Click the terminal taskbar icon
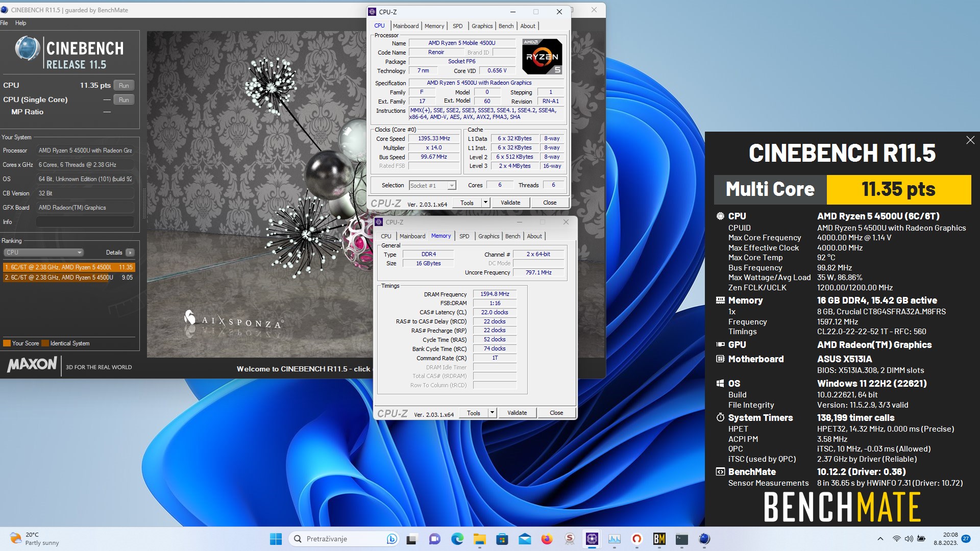Screen dimensions: 980x551 682,539
